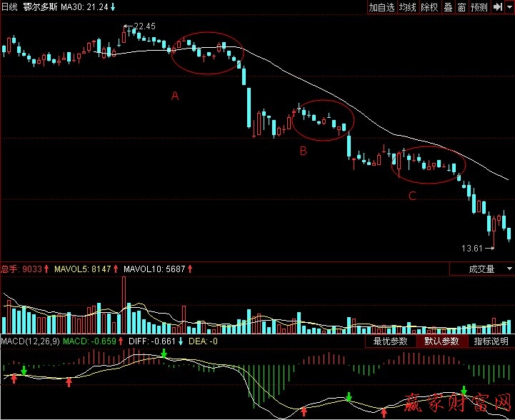Toggle the 均线 moving average display
515x420 pixels.
pyautogui.click(x=408, y=7)
